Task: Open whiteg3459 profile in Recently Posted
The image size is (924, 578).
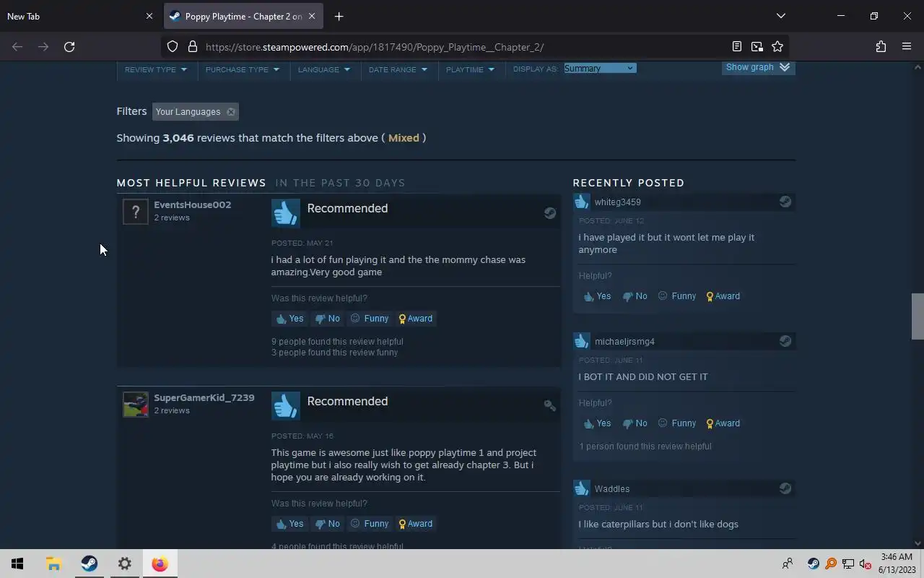Action: coord(617,202)
